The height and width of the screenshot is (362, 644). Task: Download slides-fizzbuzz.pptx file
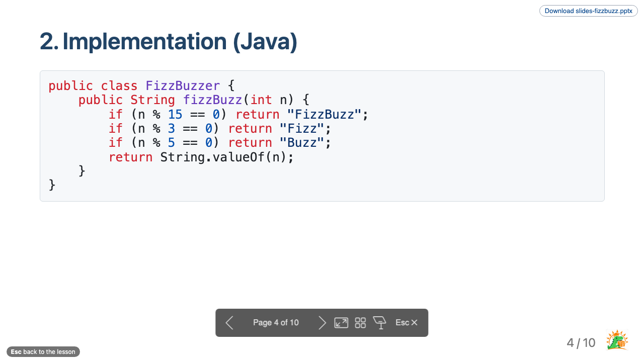pos(588,11)
